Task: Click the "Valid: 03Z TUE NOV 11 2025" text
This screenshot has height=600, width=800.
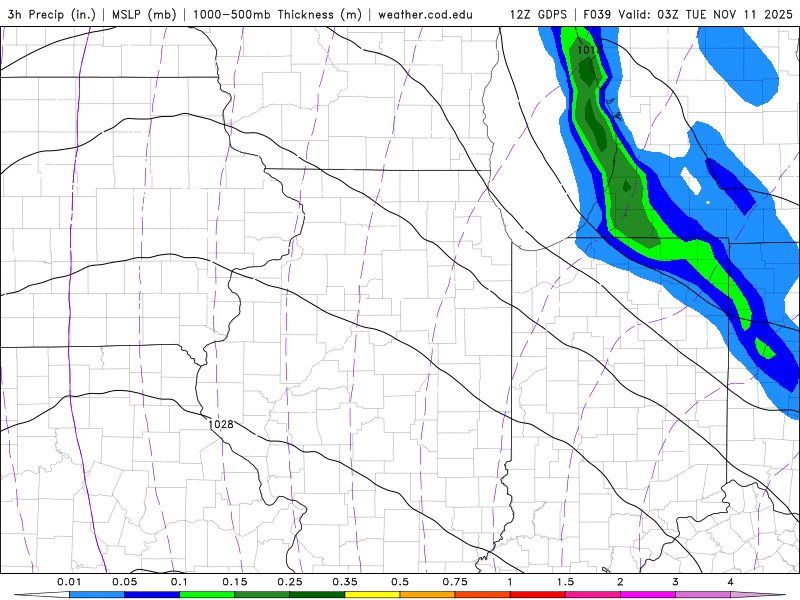Action: coord(706,14)
